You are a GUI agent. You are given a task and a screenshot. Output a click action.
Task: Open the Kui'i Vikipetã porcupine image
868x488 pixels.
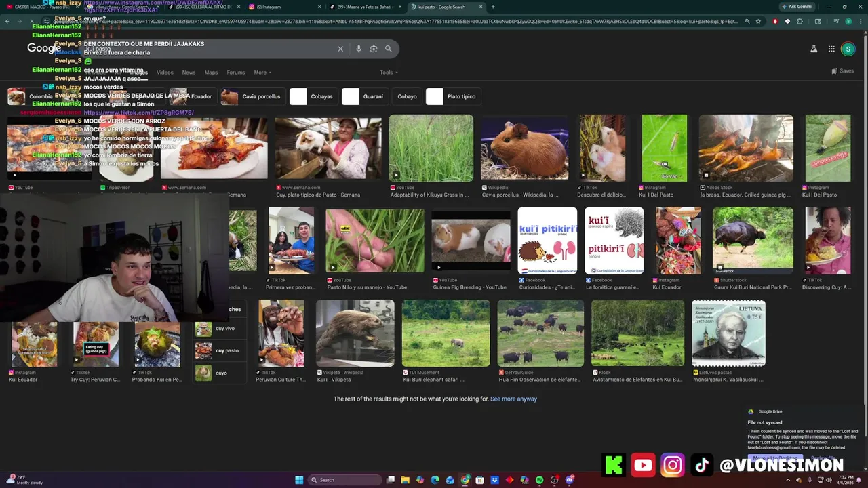(355, 333)
